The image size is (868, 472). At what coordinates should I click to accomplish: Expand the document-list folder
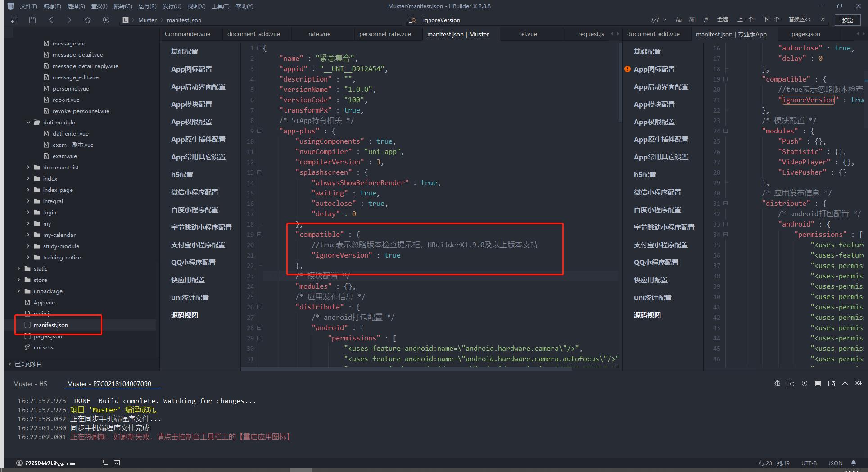coord(29,167)
